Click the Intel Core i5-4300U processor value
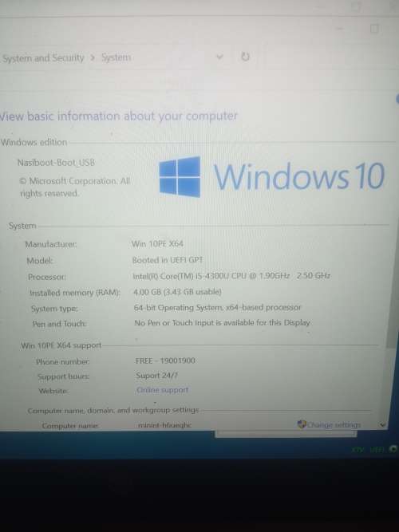 coord(231,275)
